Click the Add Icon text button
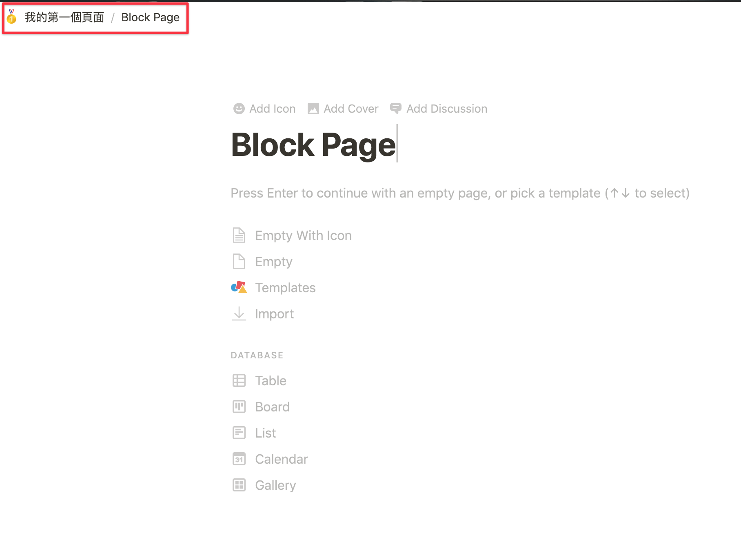Image resolution: width=741 pixels, height=560 pixels. pyautogui.click(x=272, y=109)
